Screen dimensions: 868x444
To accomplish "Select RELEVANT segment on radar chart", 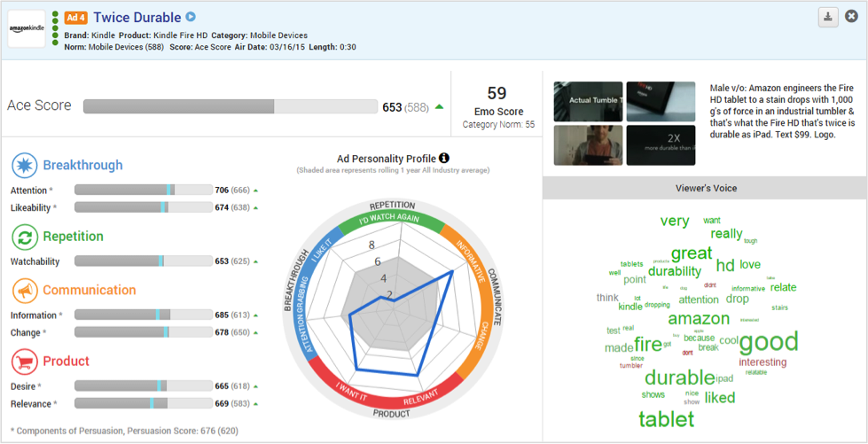I will tap(421, 398).
